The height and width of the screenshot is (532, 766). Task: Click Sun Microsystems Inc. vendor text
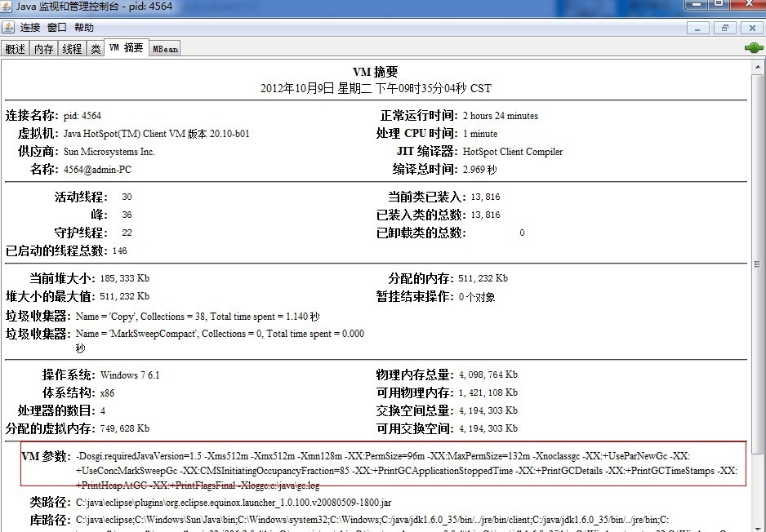[109, 152]
